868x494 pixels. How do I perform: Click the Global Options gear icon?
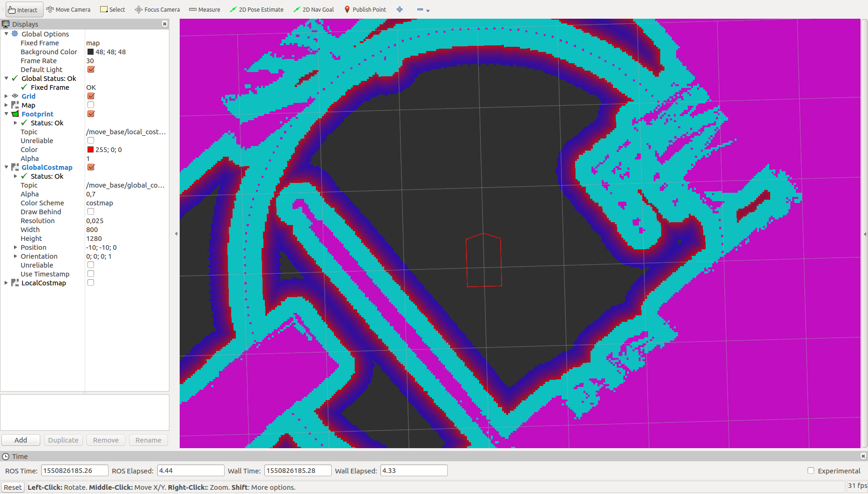point(15,34)
